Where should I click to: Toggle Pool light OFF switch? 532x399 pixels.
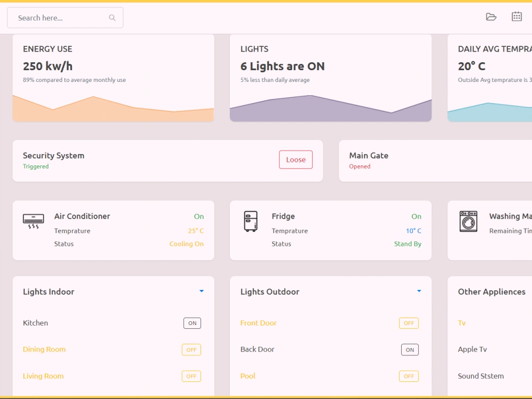pos(409,376)
